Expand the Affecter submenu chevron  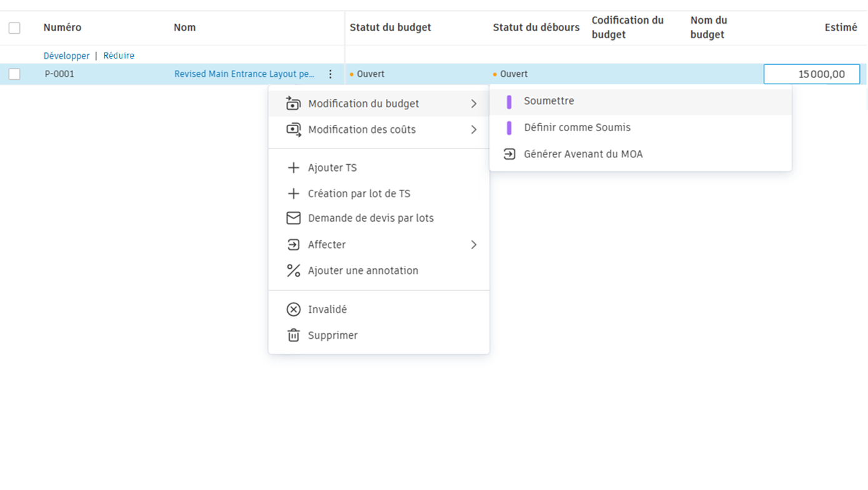pyautogui.click(x=473, y=245)
